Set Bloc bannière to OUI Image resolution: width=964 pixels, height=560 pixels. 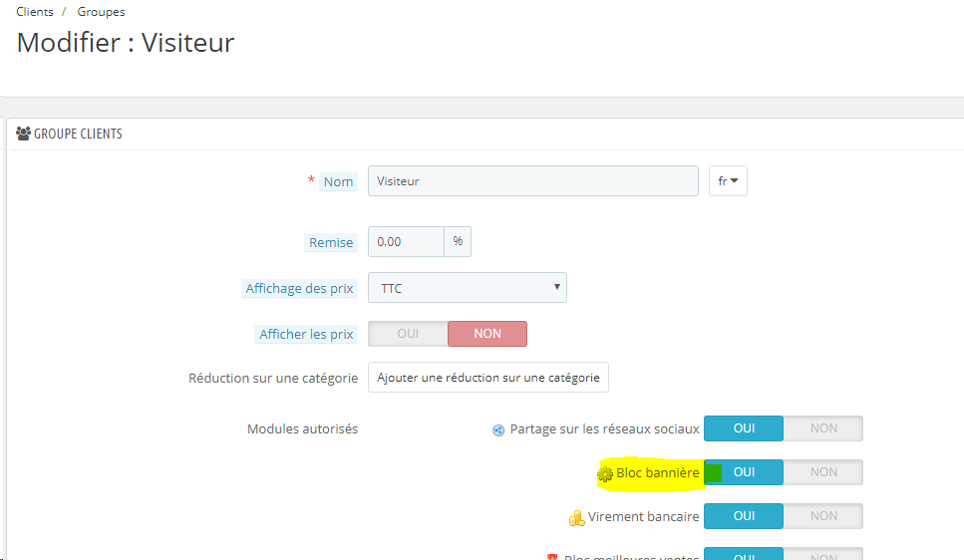tap(744, 472)
